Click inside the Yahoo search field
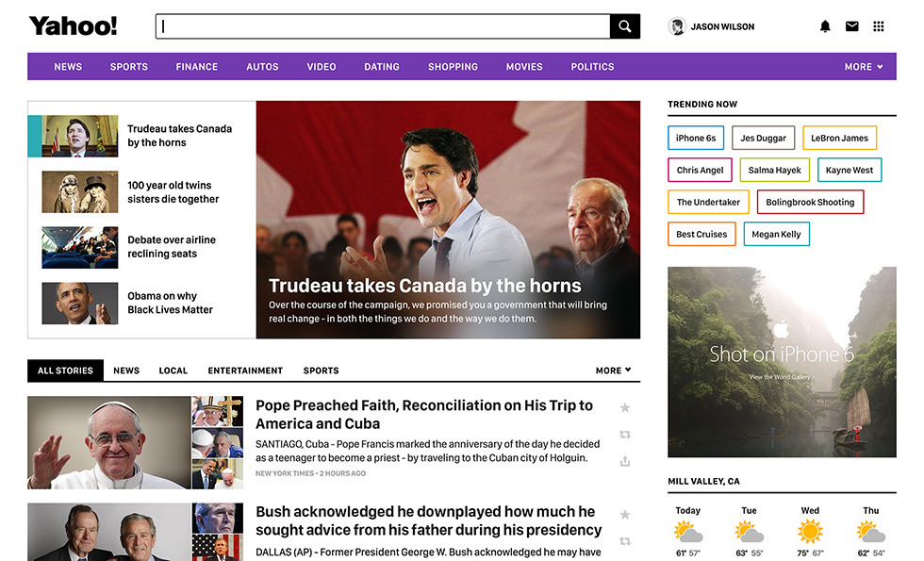Viewport: 924px width, 561px height. click(x=382, y=26)
